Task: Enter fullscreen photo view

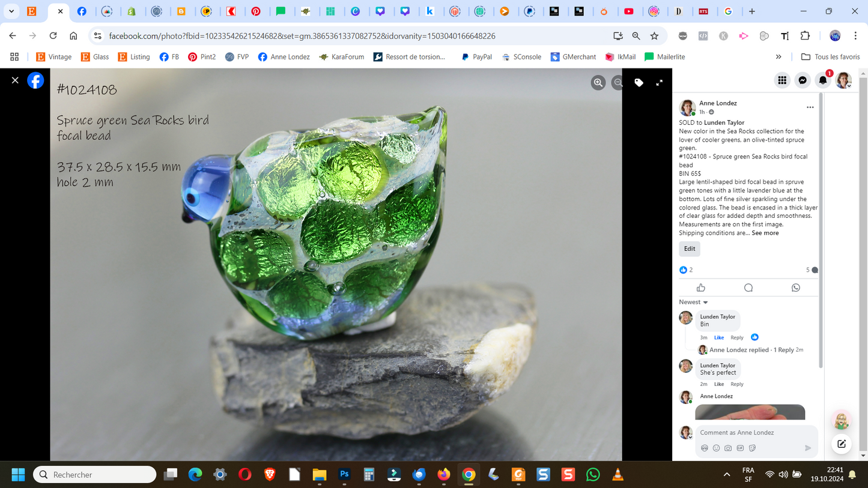Action: (659, 83)
